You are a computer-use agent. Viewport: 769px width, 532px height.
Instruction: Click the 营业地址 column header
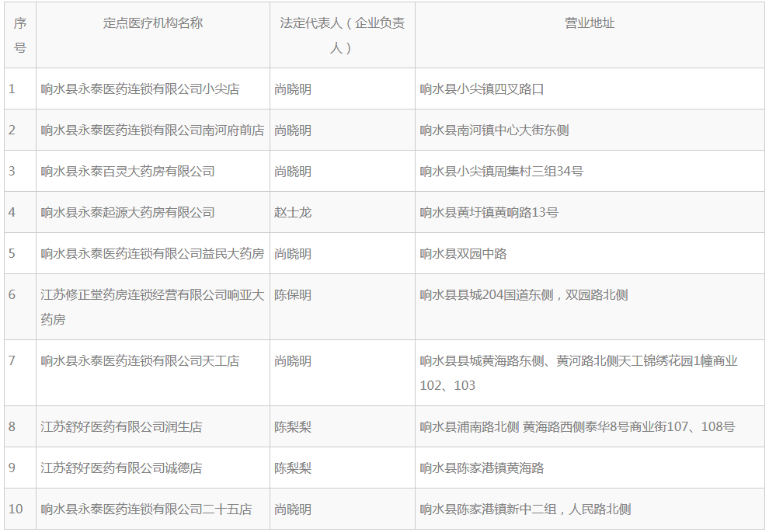pos(590,23)
